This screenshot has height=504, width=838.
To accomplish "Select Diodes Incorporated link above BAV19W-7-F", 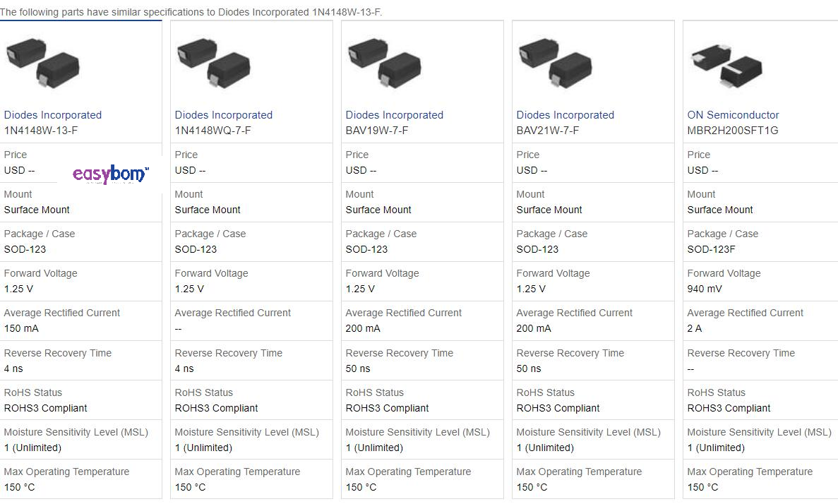I will [394, 114].
